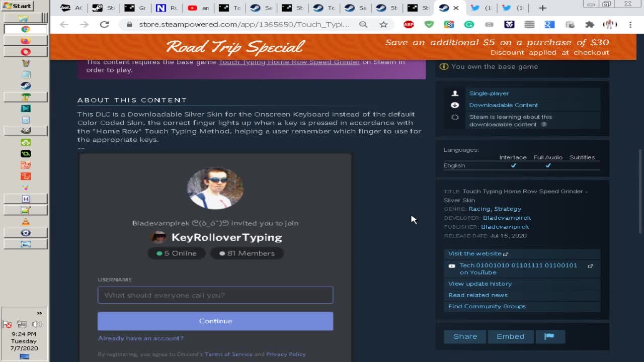Reload the Steam store page
Screen dimensions: 644x362
(x=104, y=24)
